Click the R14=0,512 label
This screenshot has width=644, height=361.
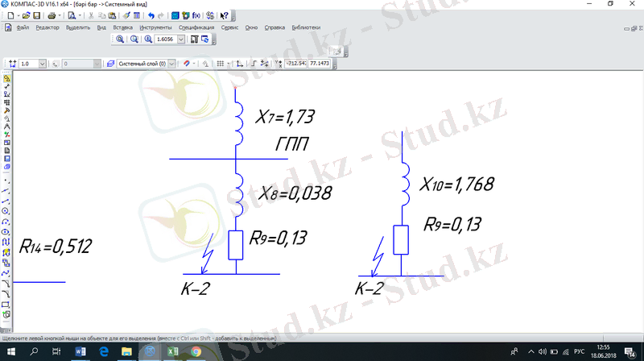tap(56, 247)
